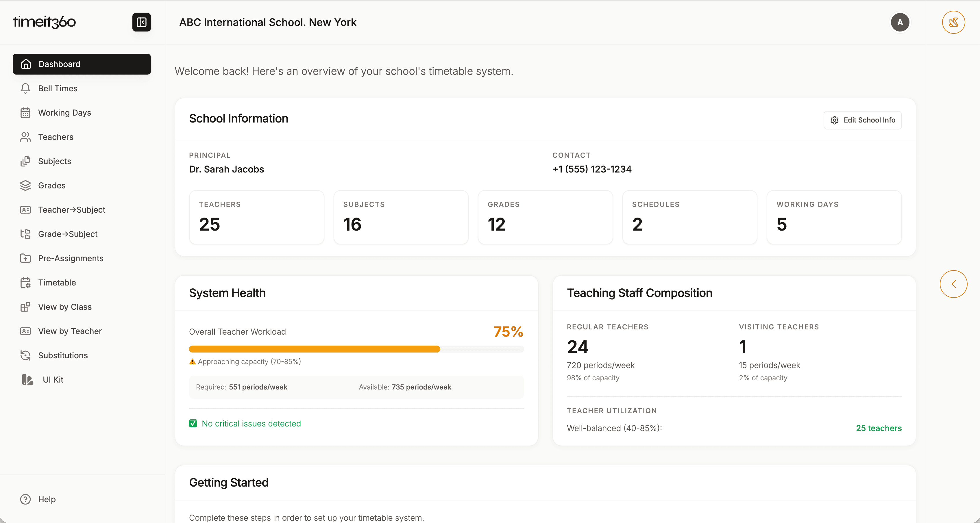Click the Subjects icon in sidebar
980x523 pixels.
coord(25,161)
